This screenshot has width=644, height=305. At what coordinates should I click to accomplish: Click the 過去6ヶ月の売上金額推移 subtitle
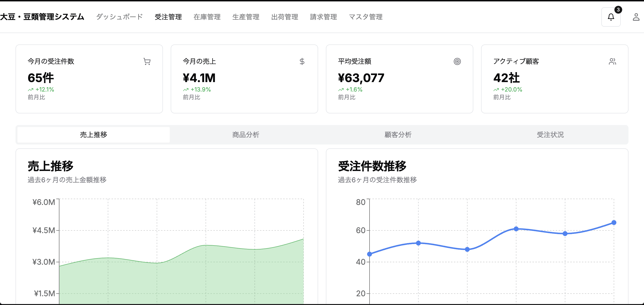pyautogui.click(x=67, y=180)
